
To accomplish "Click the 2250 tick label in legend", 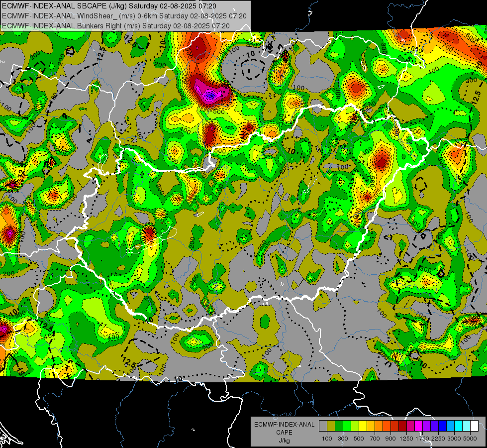I will click(438, 439).
